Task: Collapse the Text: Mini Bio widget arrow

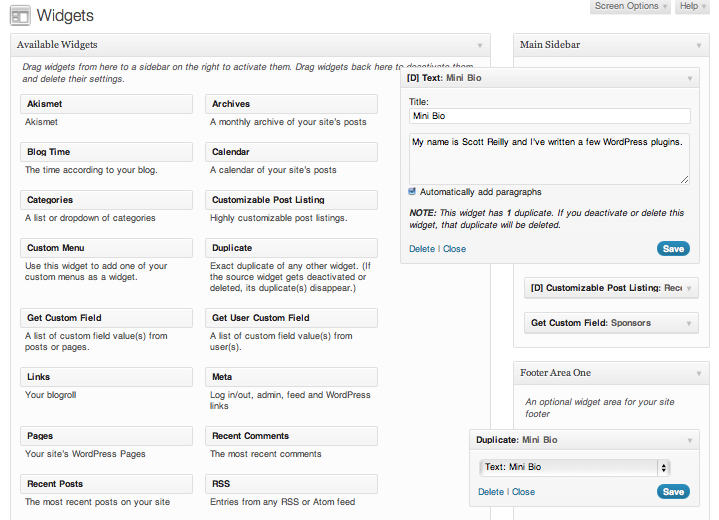Action: pos(689,78)
